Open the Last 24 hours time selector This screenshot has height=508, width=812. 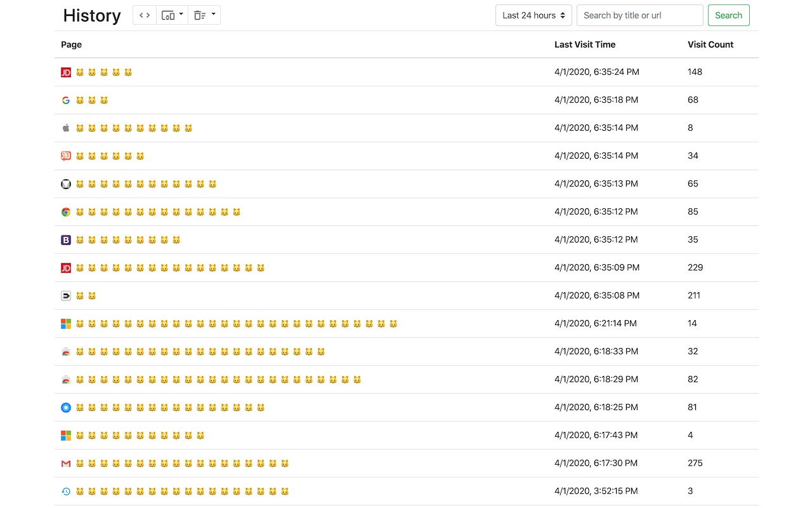[x=534, y=15]
